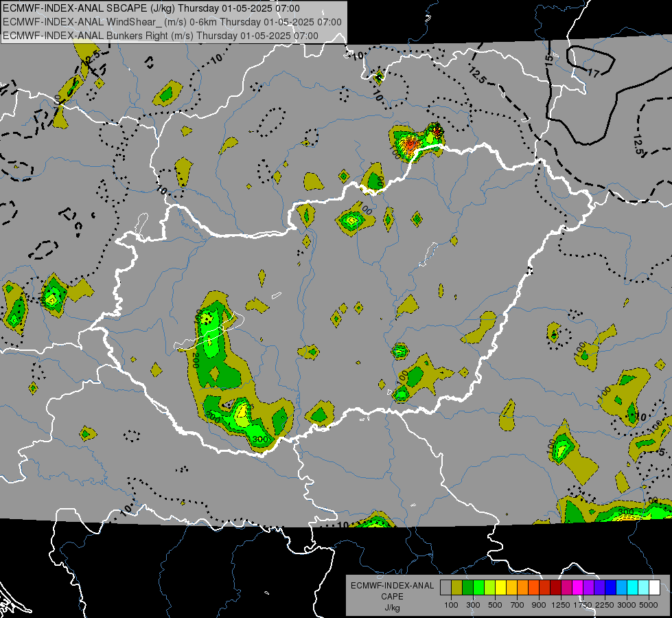Click the 700 tick label in the legend
Image resolution: width=672 pixels, height=618 pixels.
click(x=518, y=605)
